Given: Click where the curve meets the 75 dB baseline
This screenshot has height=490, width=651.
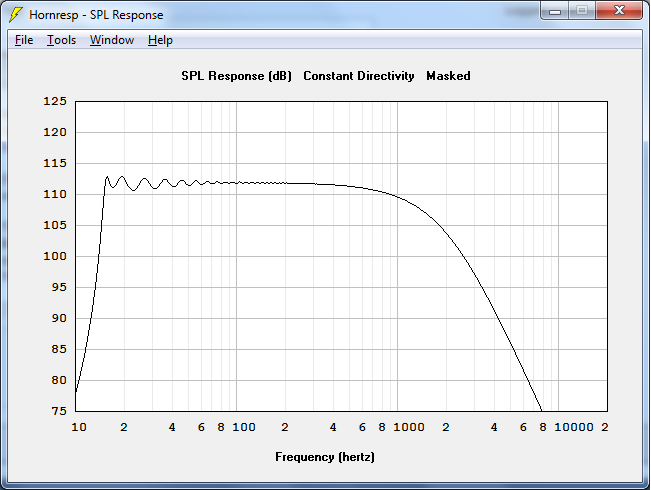Looking at the screenshot, I should pyautogui.click(x=541, y=410).
